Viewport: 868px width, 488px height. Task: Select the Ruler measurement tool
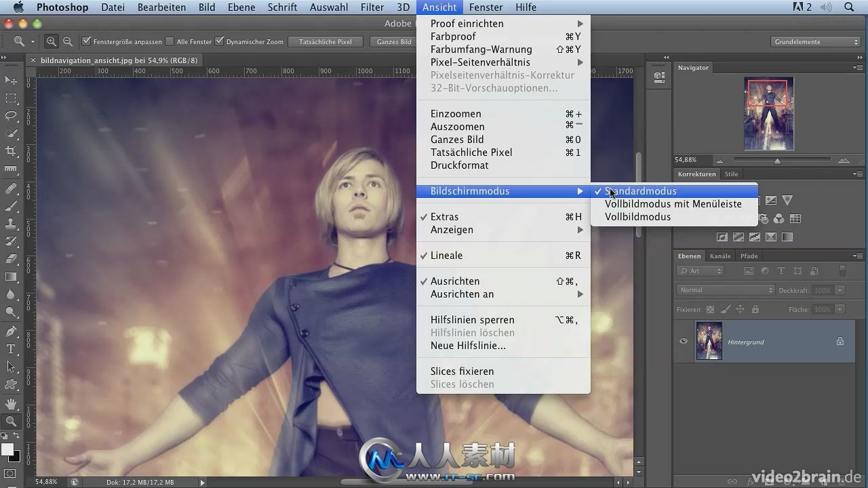(x=11, y=169)
